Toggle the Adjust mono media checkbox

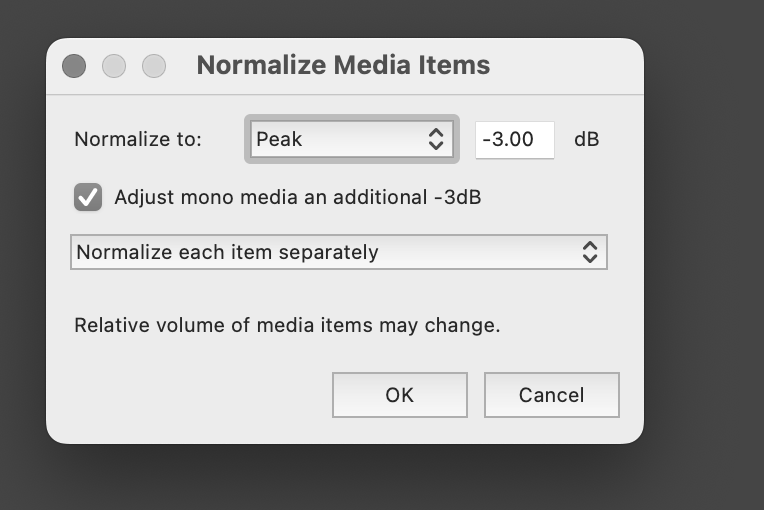88,197
